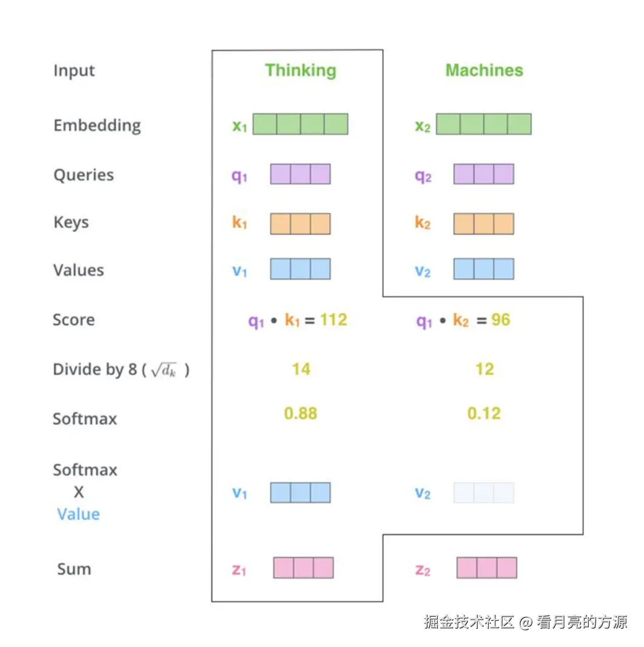Click the blue Value label text
This screenshot has width=644, height=647.
[78, 514]
